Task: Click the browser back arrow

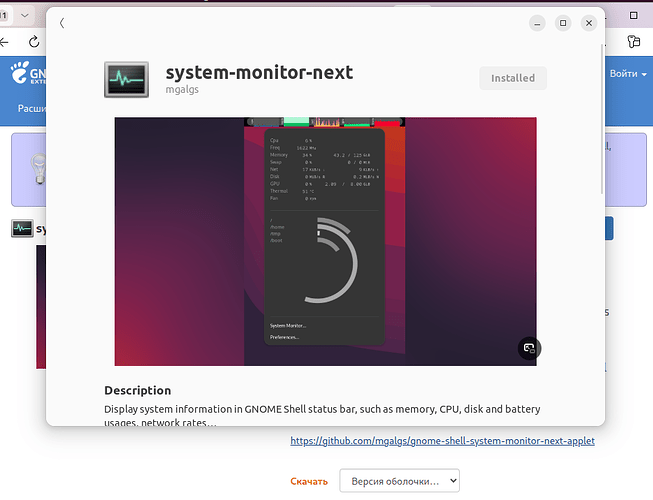Action: click(x=4, y=42)
